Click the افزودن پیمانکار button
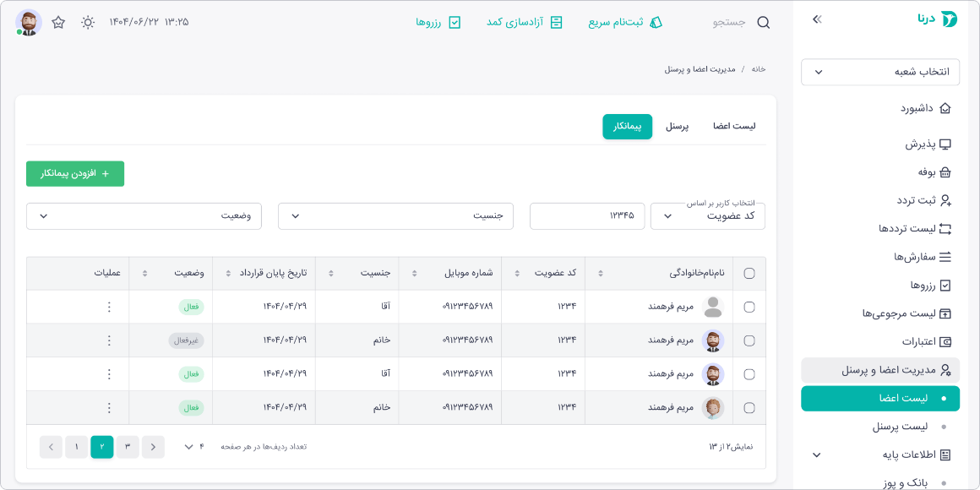 point(75,174)
